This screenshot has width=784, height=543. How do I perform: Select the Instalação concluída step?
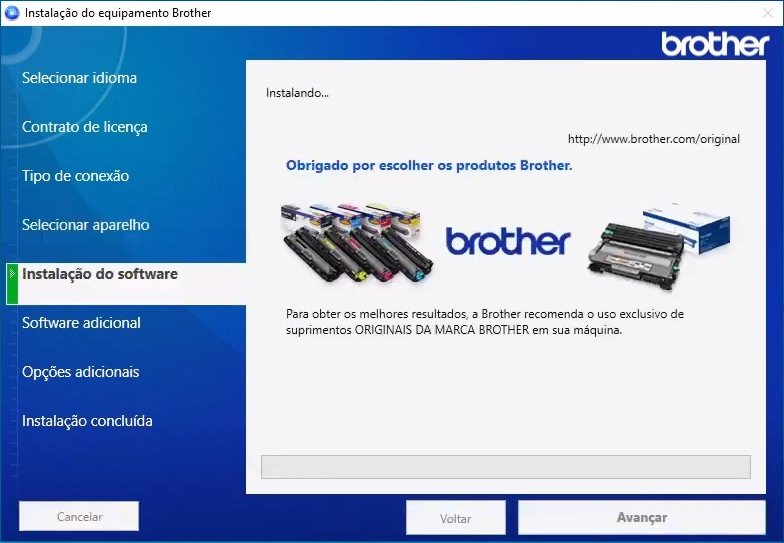pos(87,421)
